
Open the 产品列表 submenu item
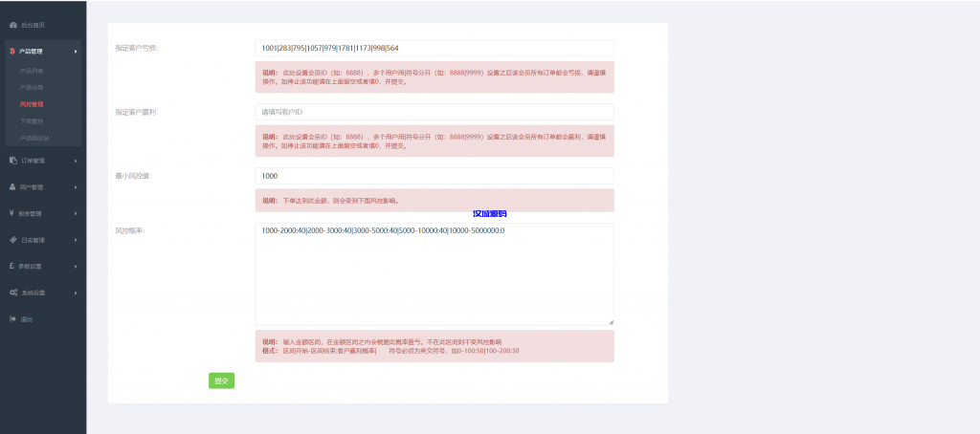pos(32,71)
